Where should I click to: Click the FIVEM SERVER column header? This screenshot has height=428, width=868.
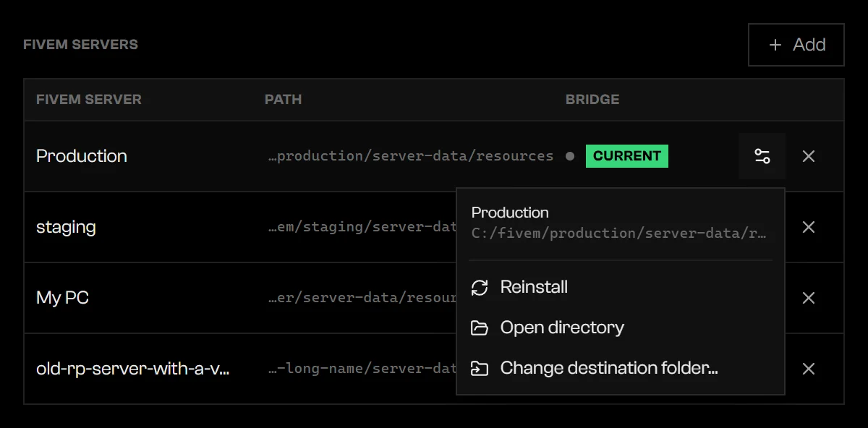pos(89,100)
